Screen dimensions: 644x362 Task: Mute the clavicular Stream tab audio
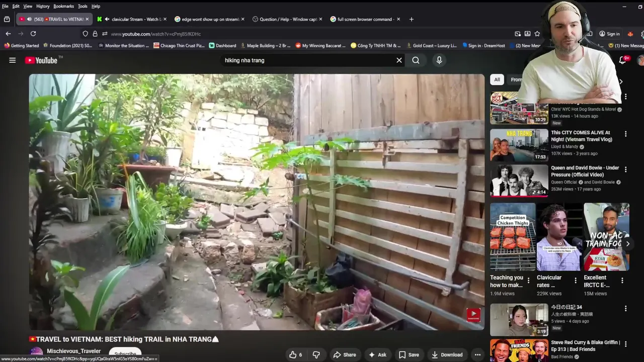tap(107, 19)
